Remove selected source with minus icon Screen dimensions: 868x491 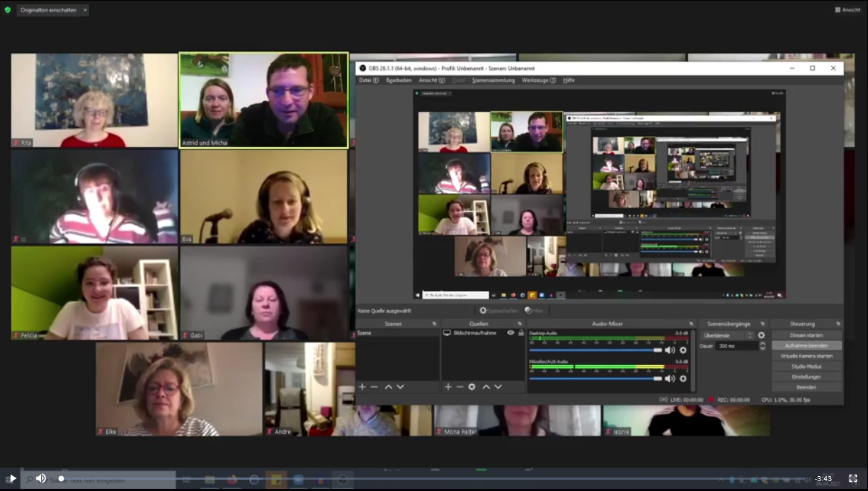point(459,387)
